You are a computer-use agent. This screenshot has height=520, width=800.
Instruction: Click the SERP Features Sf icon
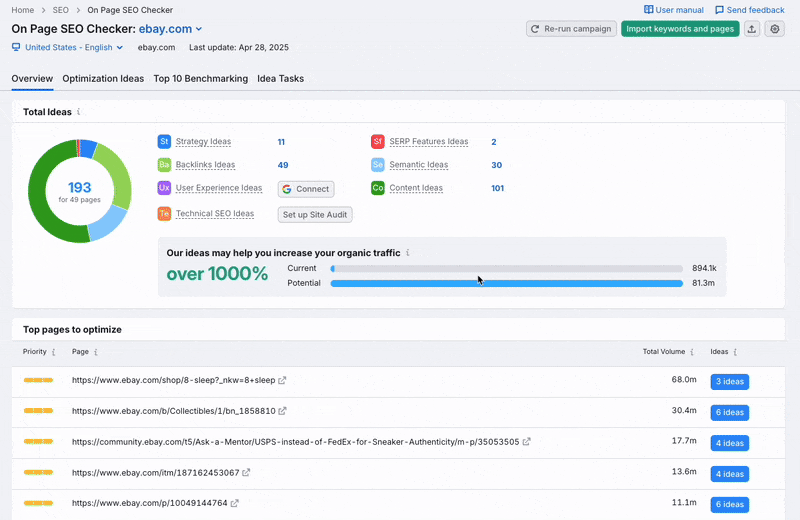(378, 142)
